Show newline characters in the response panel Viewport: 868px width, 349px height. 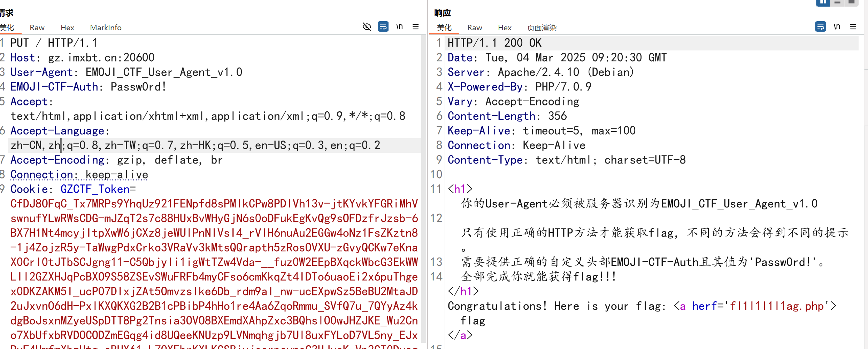(837, 26)
